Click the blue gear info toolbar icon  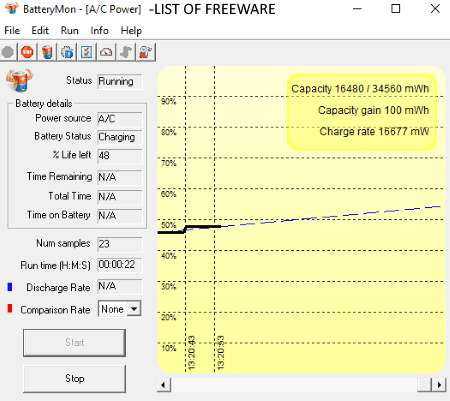[x=67, y=52]
